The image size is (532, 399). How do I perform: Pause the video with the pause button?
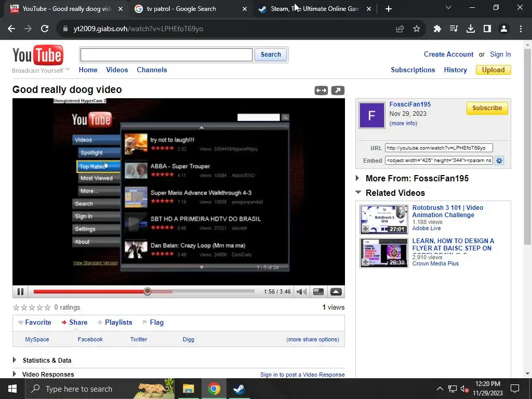pyautogui.click(x=20, y=292)
